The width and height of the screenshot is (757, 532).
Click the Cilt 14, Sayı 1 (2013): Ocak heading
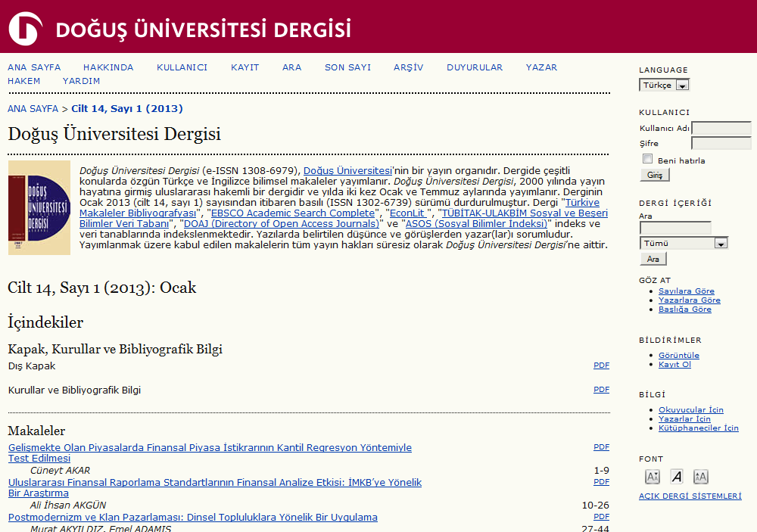pyautogui.click(x=102, y=288)
